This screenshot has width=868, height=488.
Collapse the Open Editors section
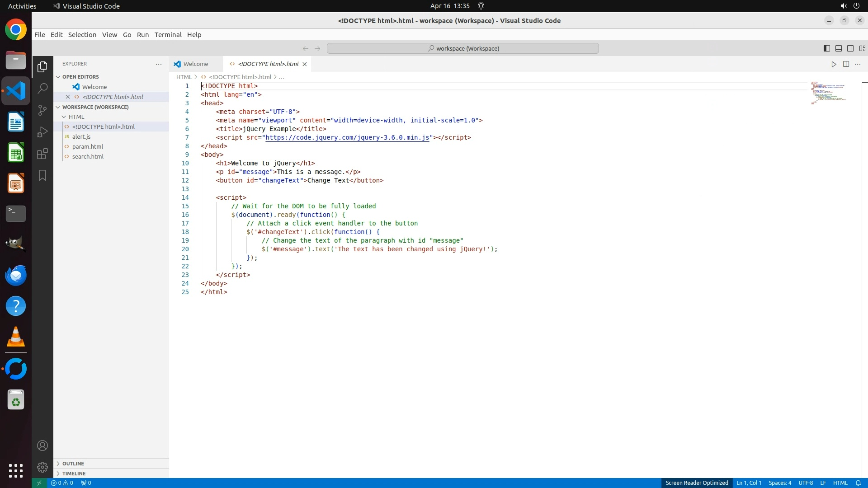click(x=80, y=77)
